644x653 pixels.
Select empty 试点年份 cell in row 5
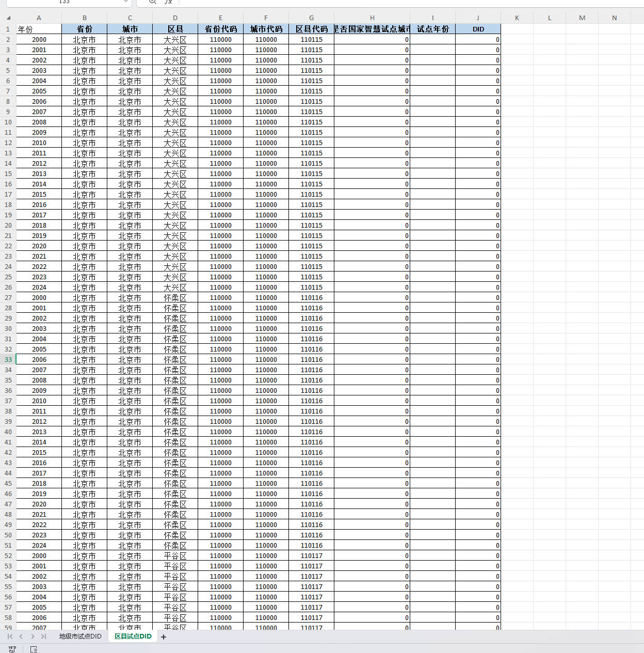[x=432, y=70]
